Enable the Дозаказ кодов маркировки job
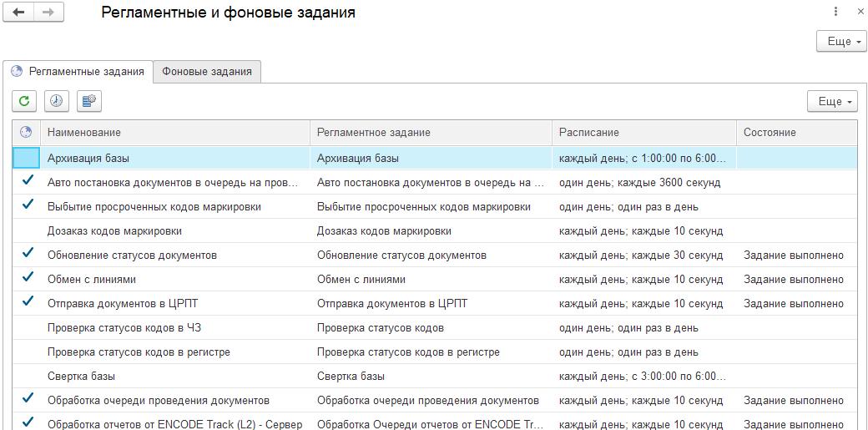Screen dimensions: 868x430 [27, 230]
